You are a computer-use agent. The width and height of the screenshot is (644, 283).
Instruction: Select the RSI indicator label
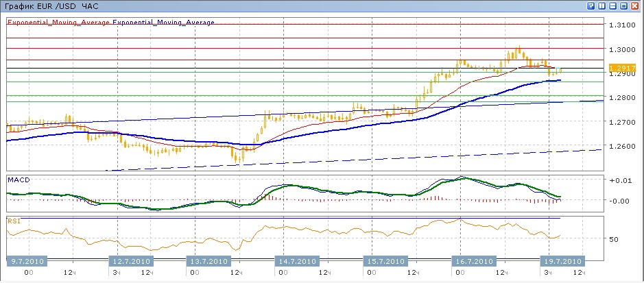pos(13,221)
